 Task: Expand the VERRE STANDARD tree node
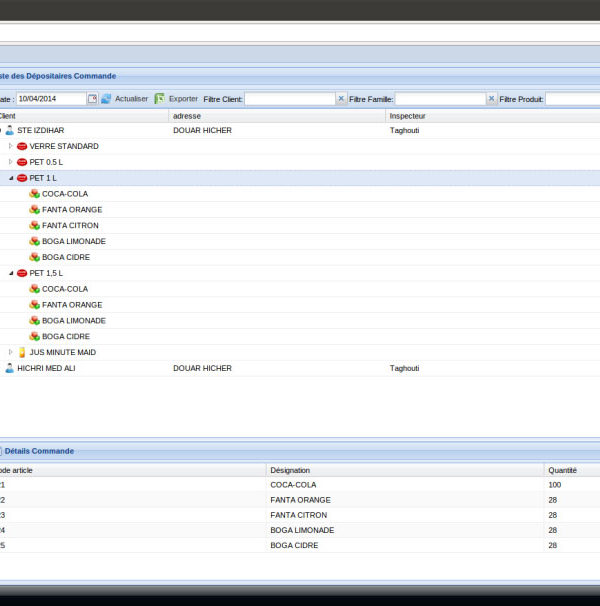tap(11, 146)
